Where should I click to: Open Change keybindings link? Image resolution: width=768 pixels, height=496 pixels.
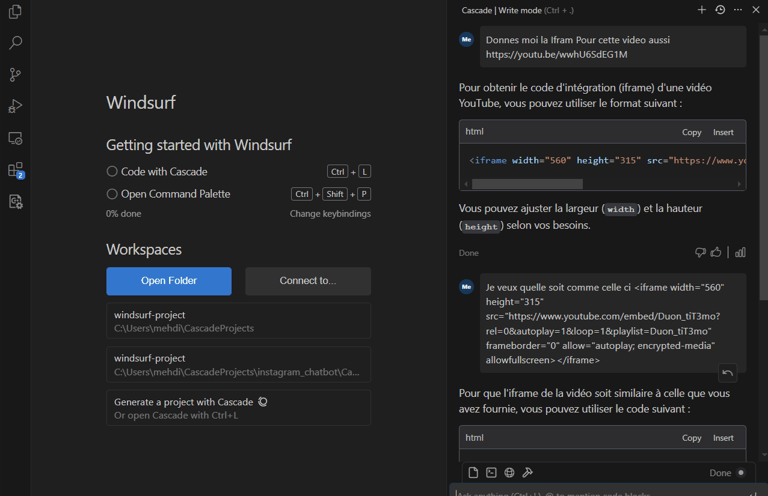tap(330, 213)
